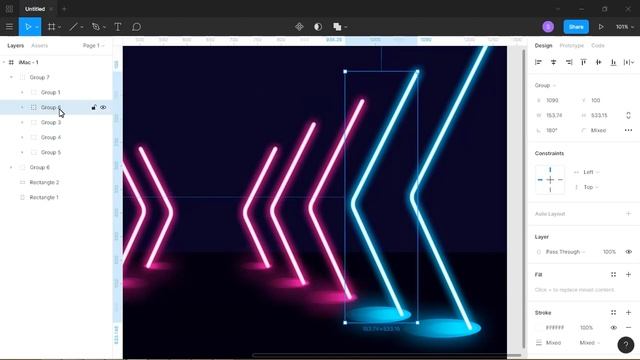Viewport: 640px width, 360px height.
Task: Open Pass Through blend mode dropdown
Action: coord(565,252)
